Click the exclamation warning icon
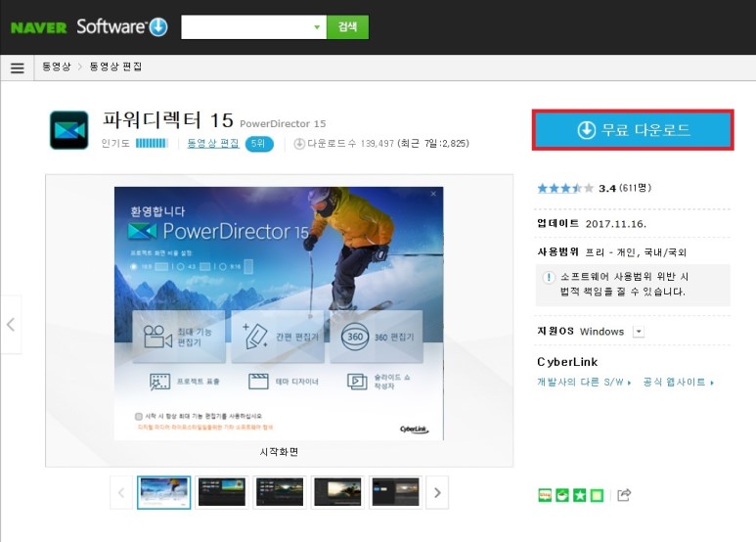The height and width of the screenshot is (542, 756). pyautogui.click(x=549, y=277)
